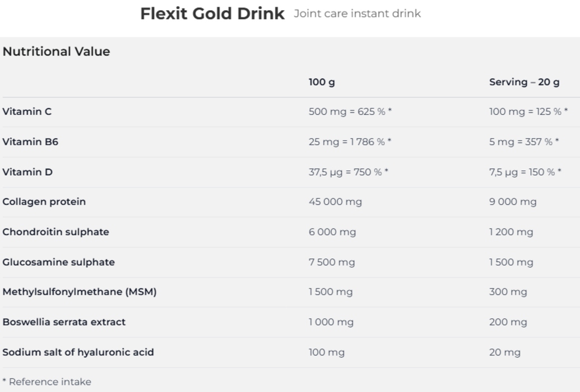
Task: Select the 500 mg = 625 % value
Action: (x=350, y=111)
